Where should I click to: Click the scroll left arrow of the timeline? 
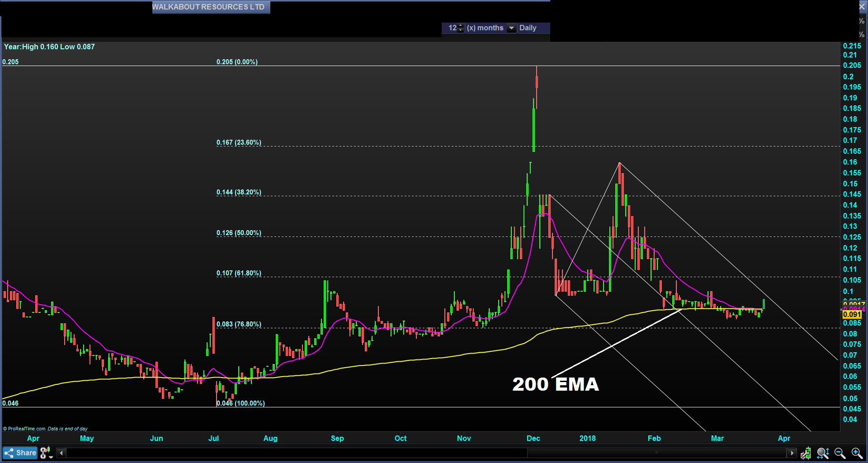pyautogui.click(x=61, y=453)
